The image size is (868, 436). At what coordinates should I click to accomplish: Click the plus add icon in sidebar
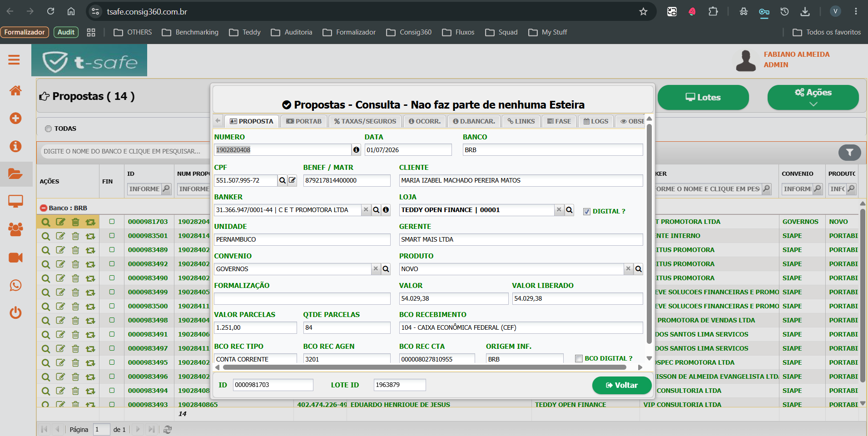(15, 118)
